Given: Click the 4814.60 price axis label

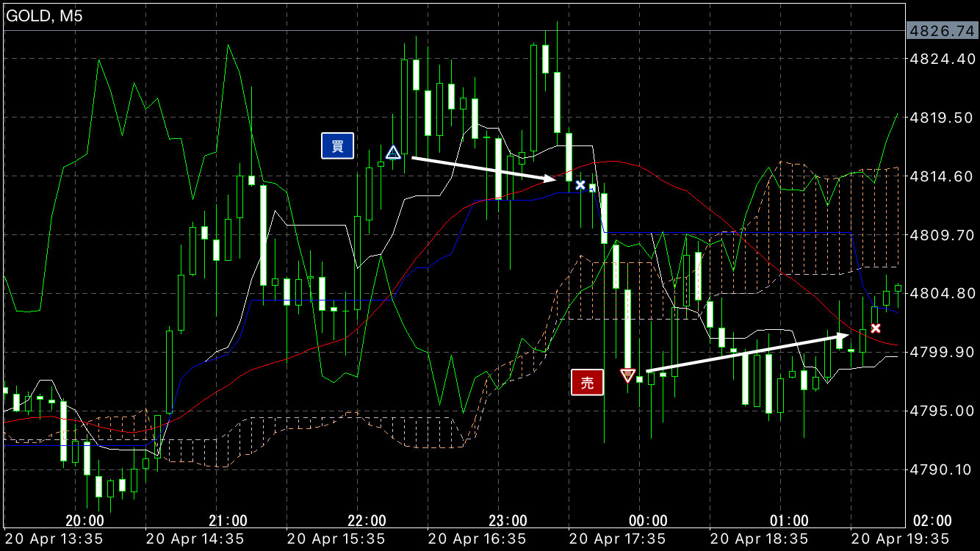Looking at the screenshot, I should [941, 176].
